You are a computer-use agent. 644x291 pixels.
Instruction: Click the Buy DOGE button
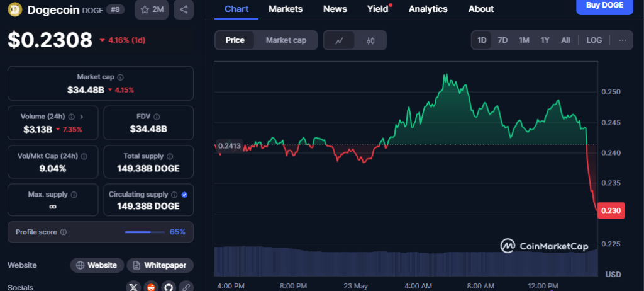point(604,6)
